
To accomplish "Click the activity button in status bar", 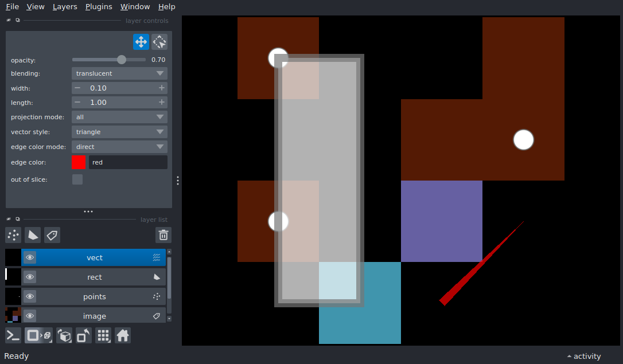I will click(583, 356).
